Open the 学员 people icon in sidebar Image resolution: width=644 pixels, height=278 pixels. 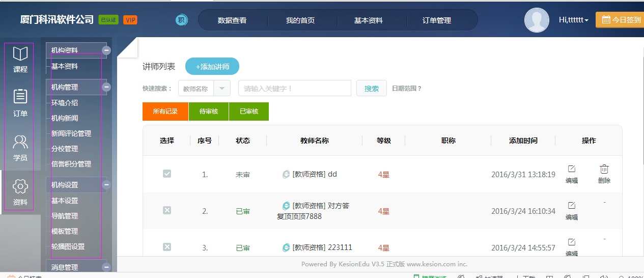click(20, 141)
